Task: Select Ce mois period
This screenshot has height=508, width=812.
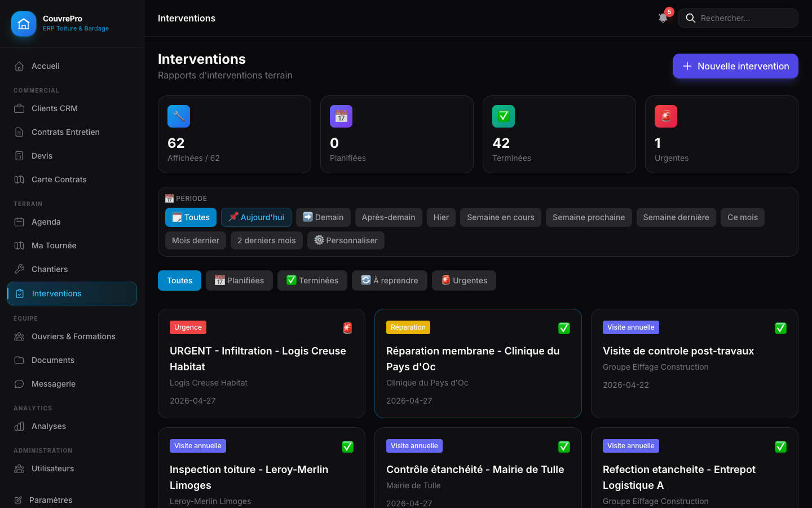Action: click(x=743, y=217)
